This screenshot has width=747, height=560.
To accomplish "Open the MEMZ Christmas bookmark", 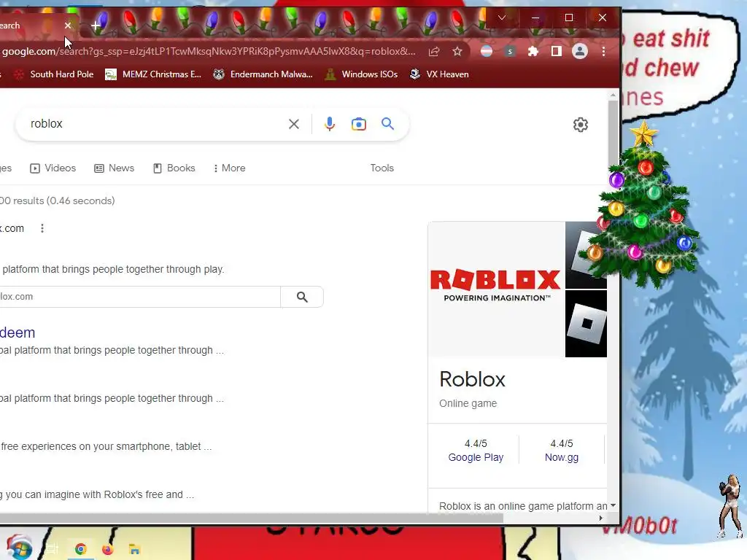I will (x=153, y=74).
